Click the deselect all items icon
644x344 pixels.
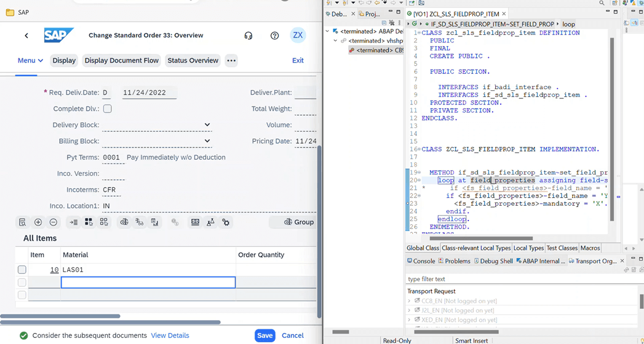[104, 222]
